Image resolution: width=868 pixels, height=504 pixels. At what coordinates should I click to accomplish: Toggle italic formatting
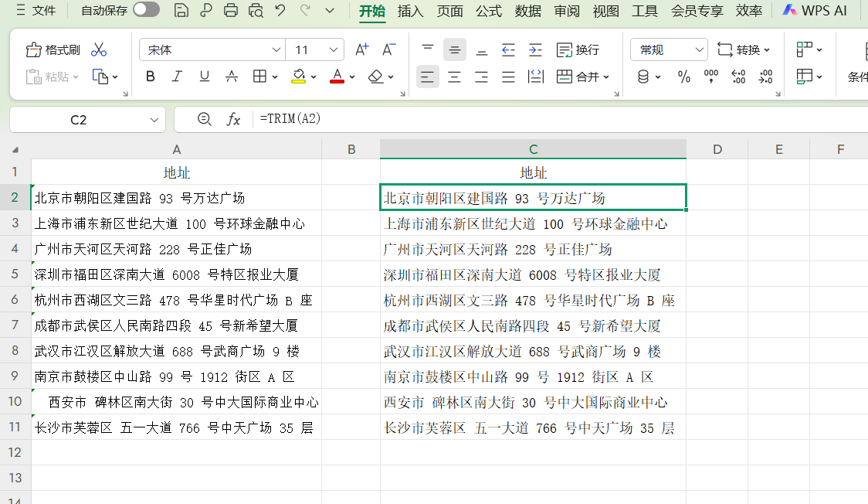pyautogui.click(x=177, y=77)
